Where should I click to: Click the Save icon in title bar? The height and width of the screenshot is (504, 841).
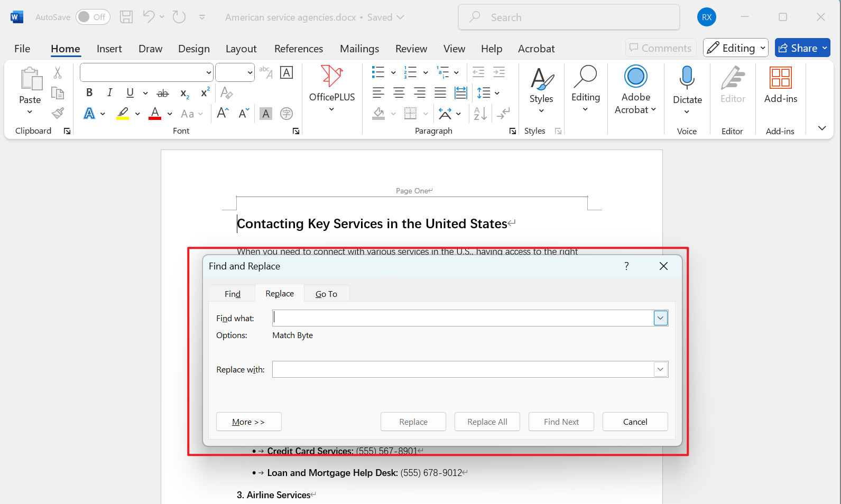(x=126, y=17)
